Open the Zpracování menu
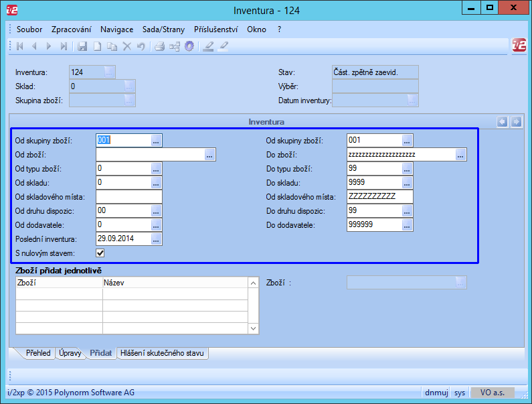 (71, 29)
